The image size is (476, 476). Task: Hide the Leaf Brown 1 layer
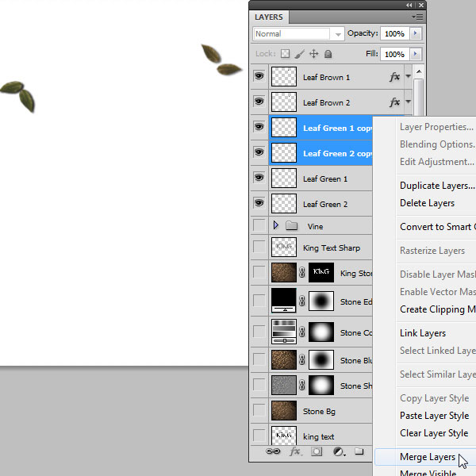coord(259,76)
